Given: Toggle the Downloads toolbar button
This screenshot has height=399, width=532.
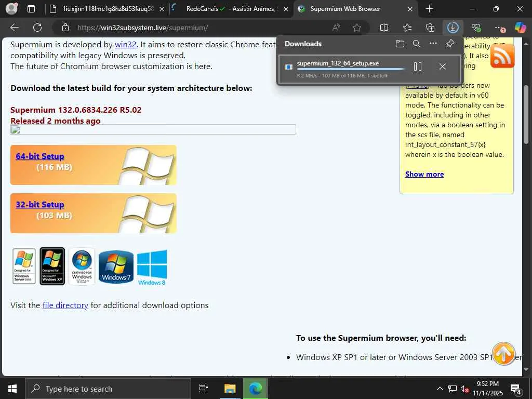Looking at the screenshot, I should pyautogui.click(x=453, y=28).
